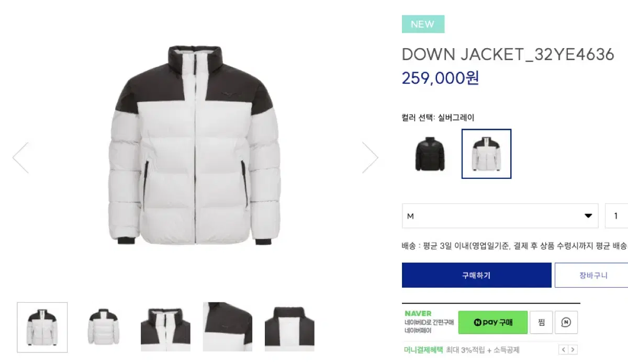View the shoulder detail thumbnail
Screen dimensions: 628x364
(x=228, y=327)
